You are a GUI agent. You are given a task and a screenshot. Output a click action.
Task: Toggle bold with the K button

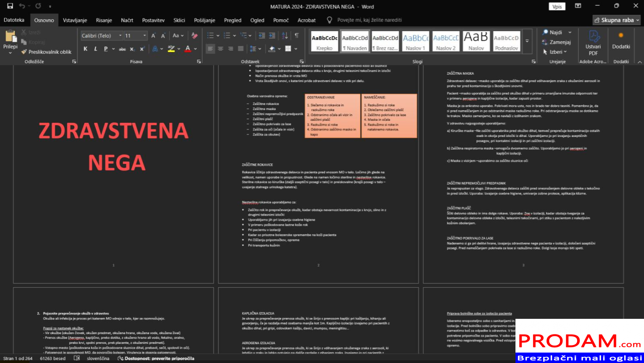pyautogui.click(x=85, y=49)
